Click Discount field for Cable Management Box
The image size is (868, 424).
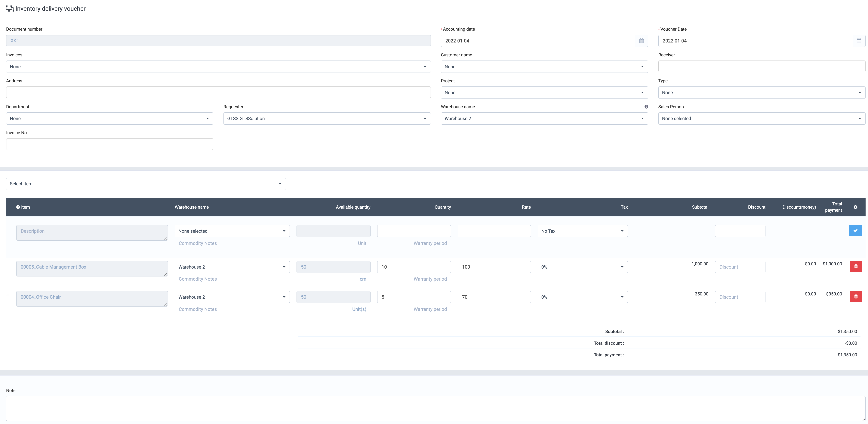point(740,267)
